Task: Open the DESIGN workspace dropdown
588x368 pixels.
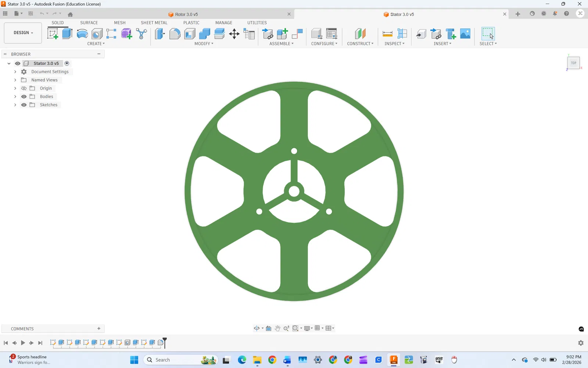Action: [x=23, y=33]
